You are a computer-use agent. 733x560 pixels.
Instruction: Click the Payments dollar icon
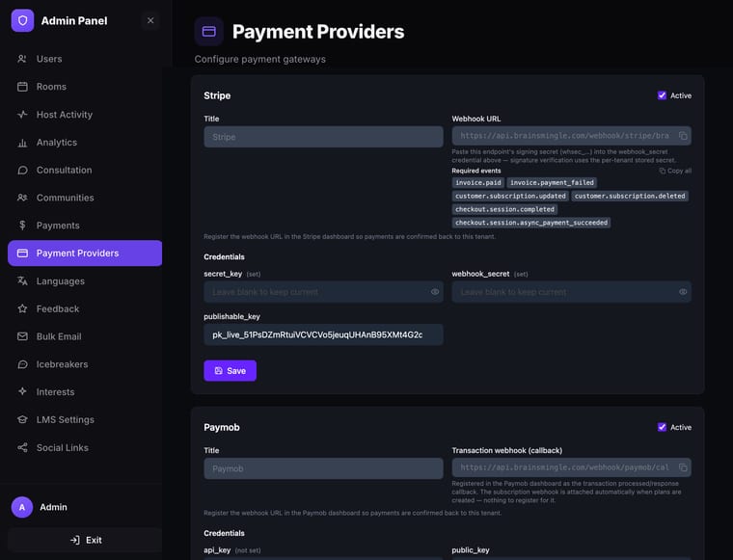point(22,226)
